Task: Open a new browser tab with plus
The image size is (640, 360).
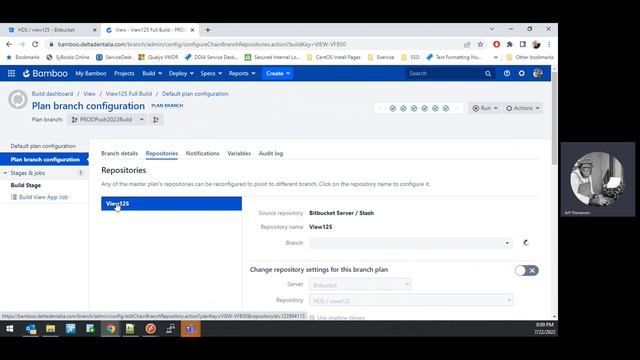Action: click(x=208, y=30)
